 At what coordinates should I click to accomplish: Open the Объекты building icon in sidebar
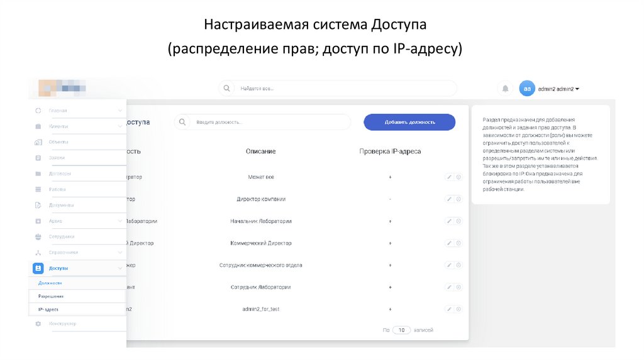38,142
